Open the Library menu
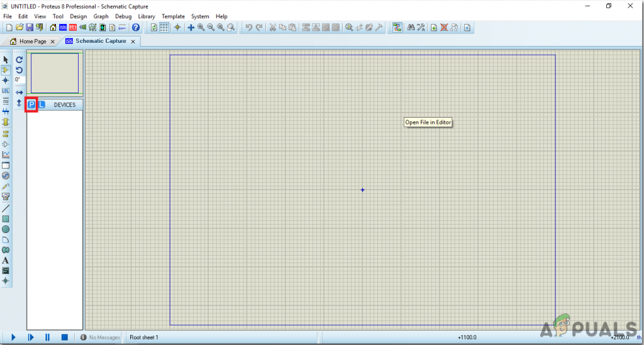The image size is (644, 345). click(146, 16)
